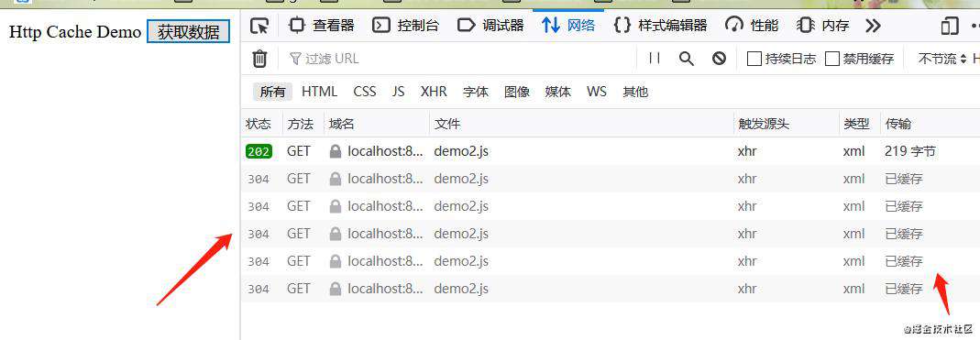
Task: Filter requests by XHR
Action: click(x=434, y=92)
